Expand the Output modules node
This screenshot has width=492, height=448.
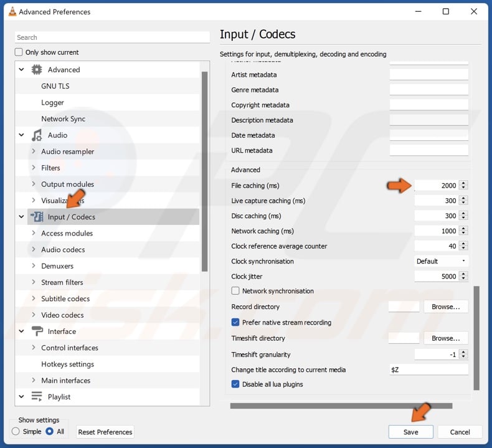pyautogui.click(x=33, y=184)
